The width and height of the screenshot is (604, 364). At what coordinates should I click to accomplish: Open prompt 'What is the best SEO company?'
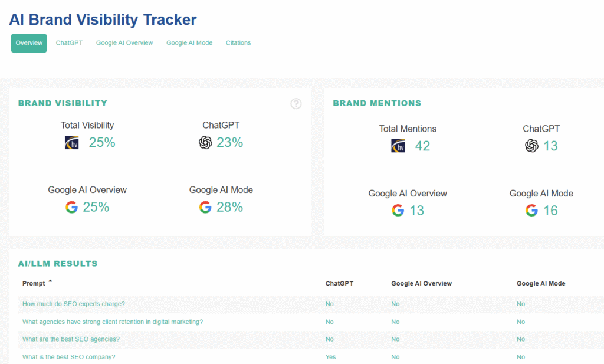[x=68, y=357]
